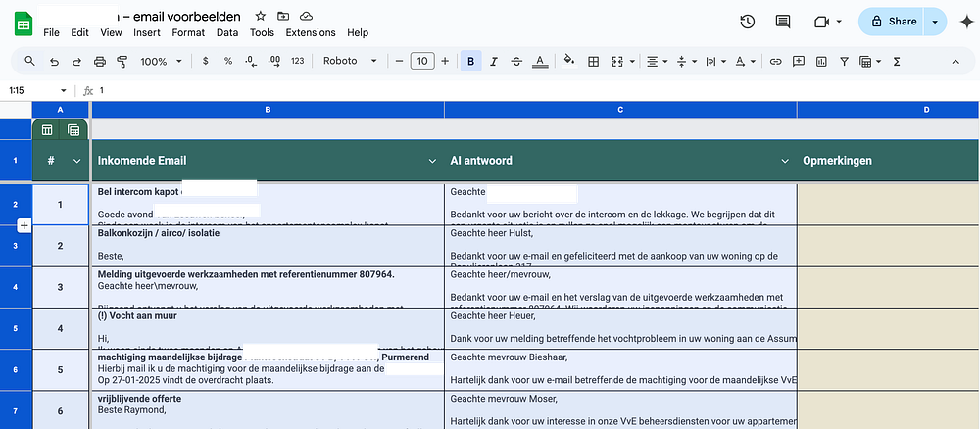Open the Roboto font dropdown
980x429 pixels.
[x=350, y=61]
